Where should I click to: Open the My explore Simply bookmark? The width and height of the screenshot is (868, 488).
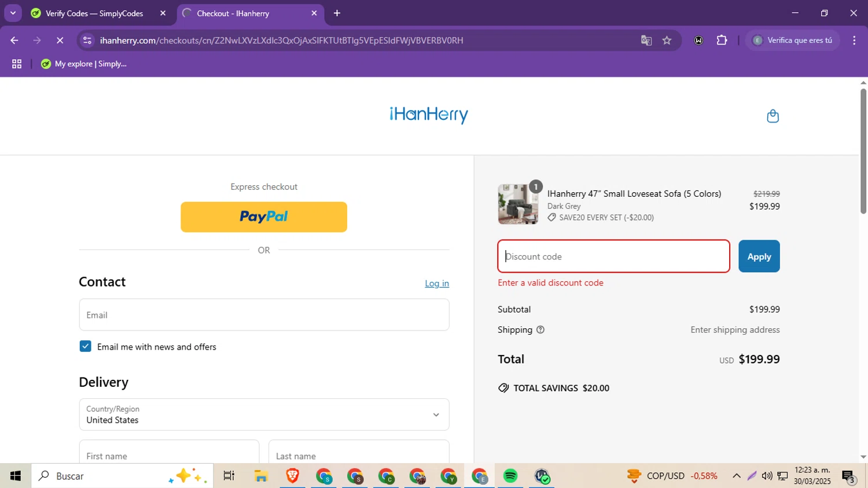[84, 64]
